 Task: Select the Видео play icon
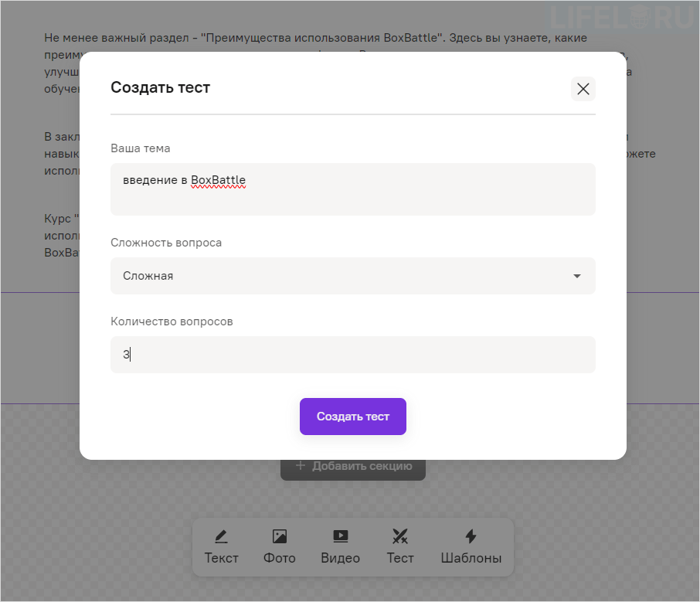point(341,536)
